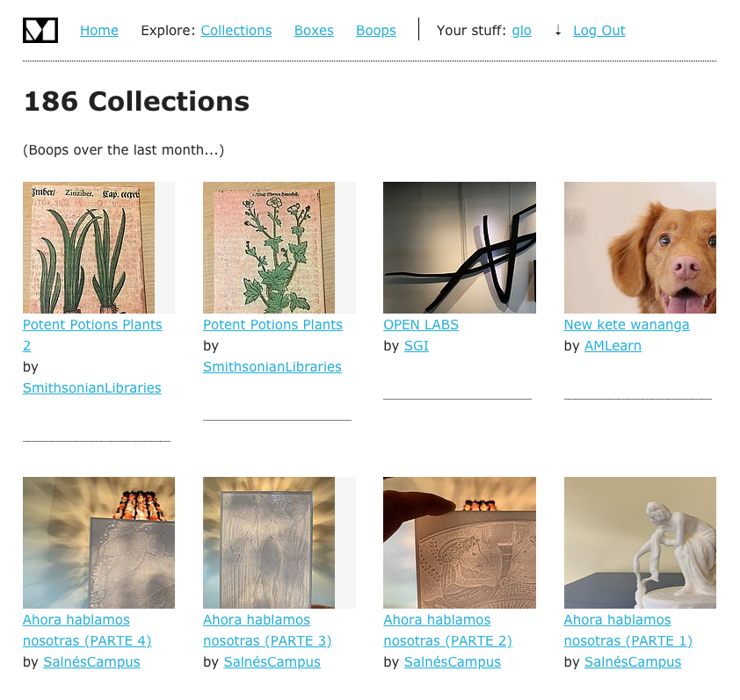Click the SGI author link
This screenshot has width=740, height=700.
[x=416, y=345]
